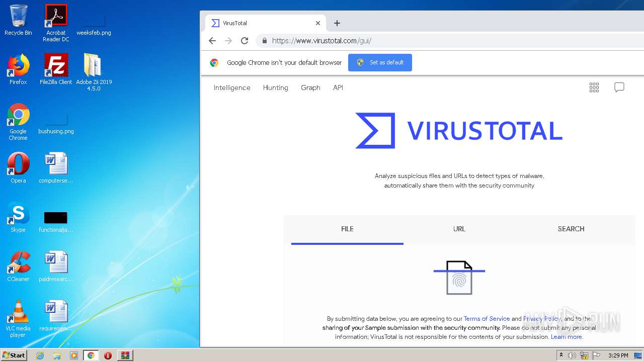Launch Firefox from desktop
This screenshot has width=644, height=362.
pyautogui.click(x=18, y=69)
